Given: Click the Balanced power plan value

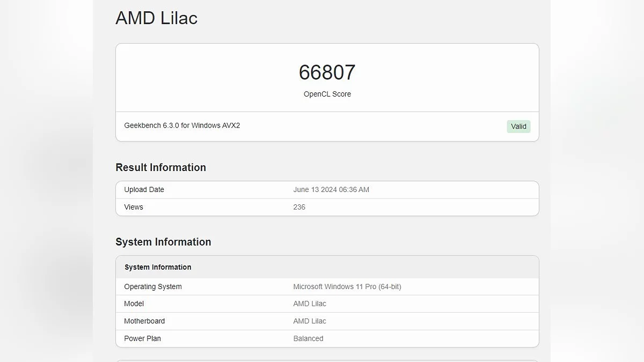Looking at the screenshot, I should [308, 338].
